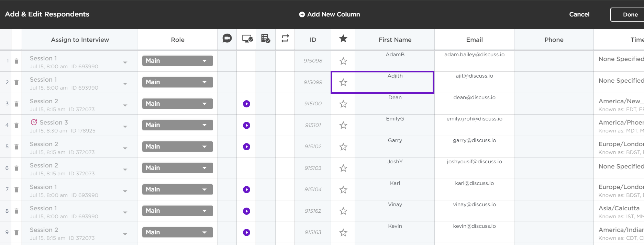Click the screen-check column header icon
This screenshot has height=245, width=644.
[247, 39]
